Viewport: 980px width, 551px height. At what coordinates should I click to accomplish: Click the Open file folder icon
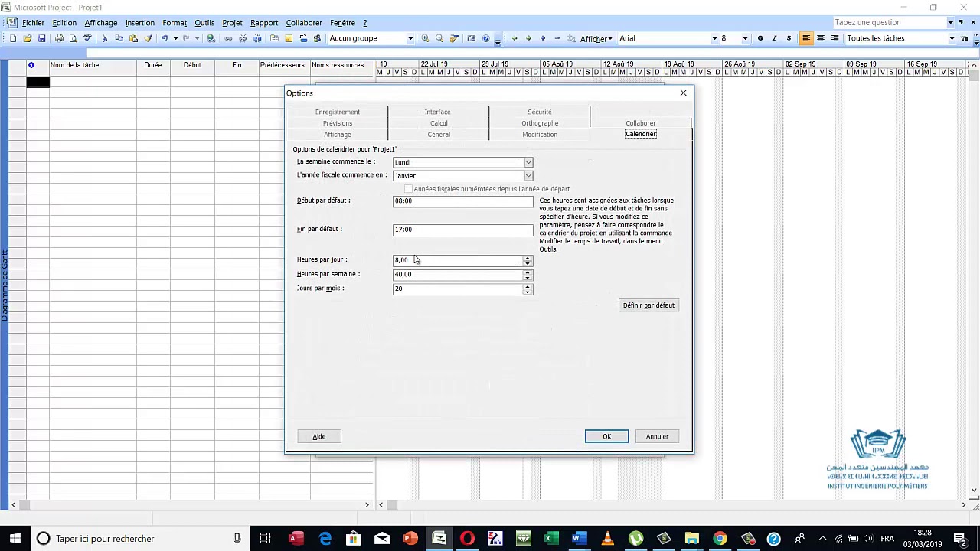[x=27, y=38]
